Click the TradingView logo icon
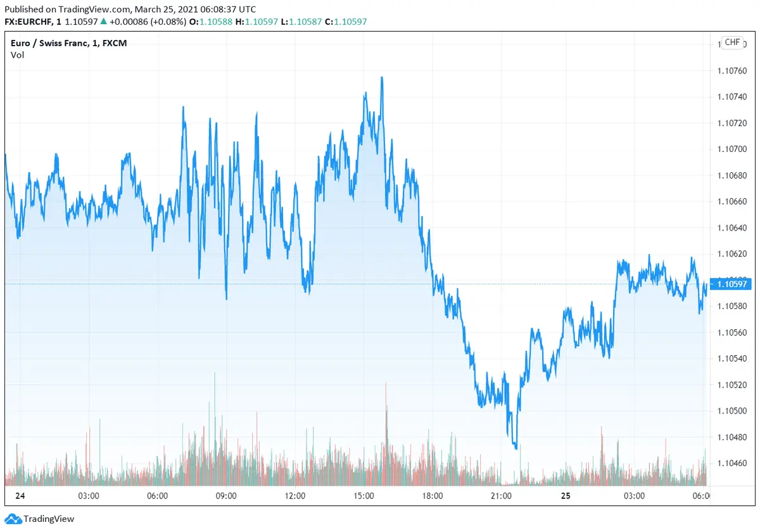Image resolution: width=760 pixels, height=532 pixels. click(13, 519)
